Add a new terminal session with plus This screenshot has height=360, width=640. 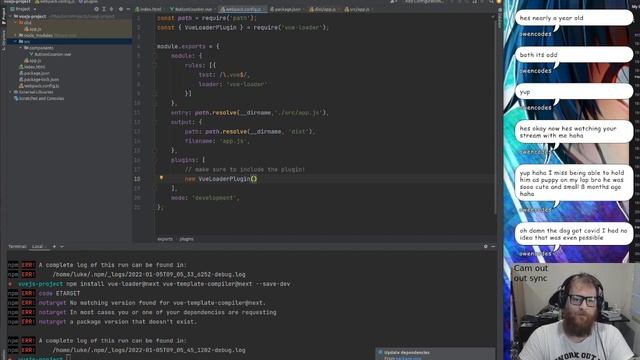pyautogui.click(x=54, y=247)
